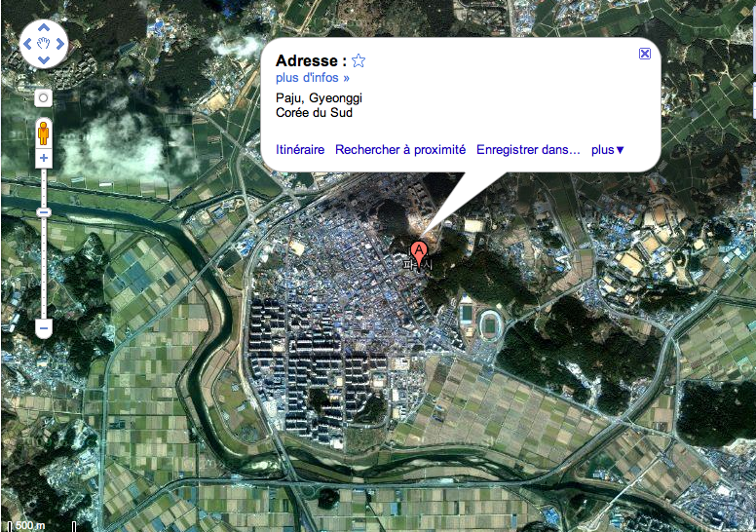Click the 'Itinéraire' link
The image size is (756, 532).
tap(300, 150)
